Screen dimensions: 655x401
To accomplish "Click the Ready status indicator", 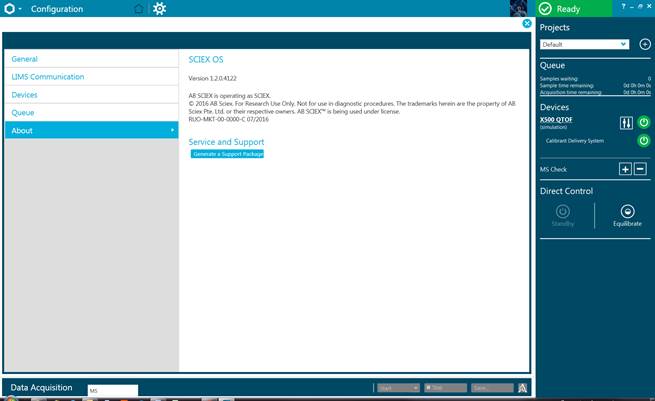I will 574,8.
